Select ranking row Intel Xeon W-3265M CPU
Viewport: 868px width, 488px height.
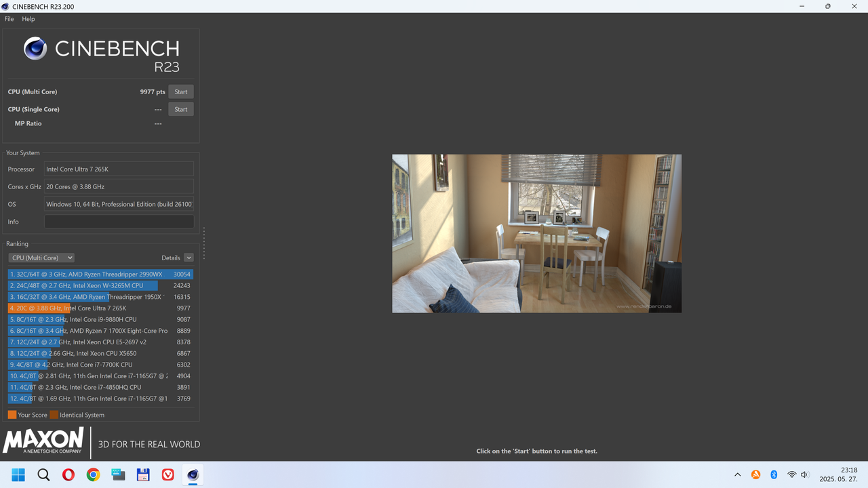point(100,285)
